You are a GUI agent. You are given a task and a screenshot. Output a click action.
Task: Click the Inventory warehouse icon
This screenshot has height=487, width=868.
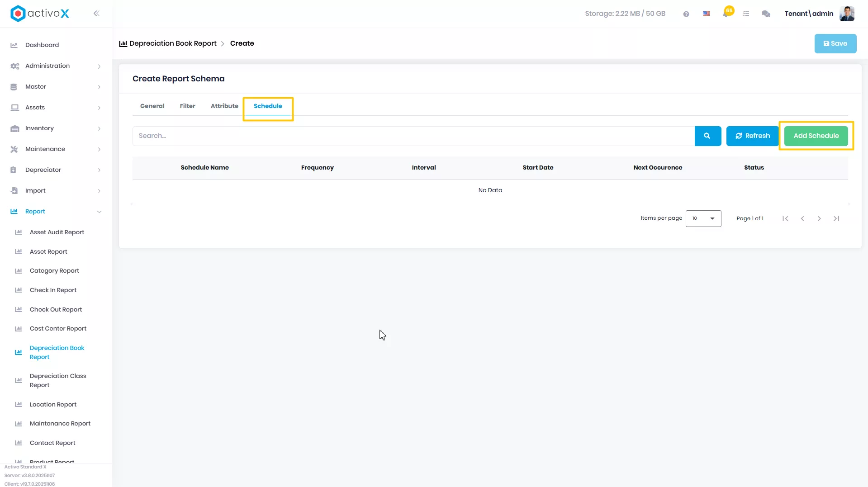point(14,128)
